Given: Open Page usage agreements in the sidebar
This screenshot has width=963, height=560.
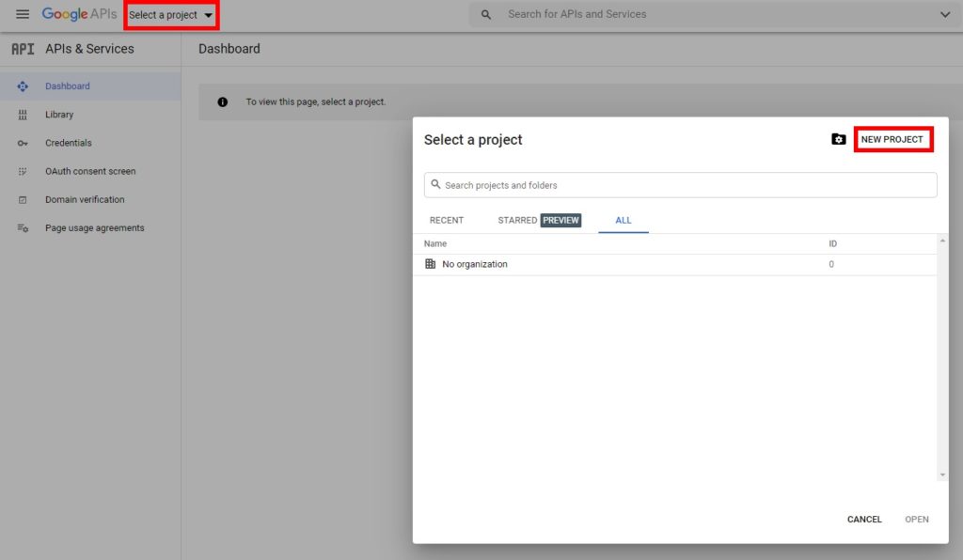Looking at the screenshot, I should (x=90, y=227).
